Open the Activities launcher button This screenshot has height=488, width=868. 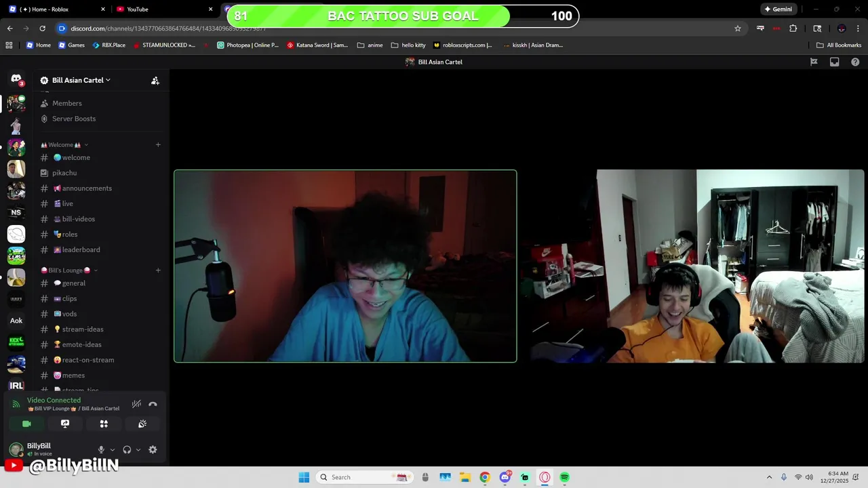(104, 424)
